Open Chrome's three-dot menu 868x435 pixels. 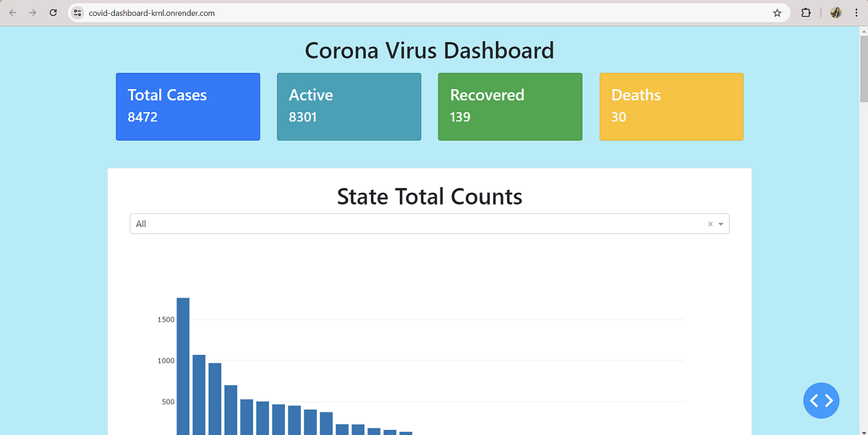(856, 12)
